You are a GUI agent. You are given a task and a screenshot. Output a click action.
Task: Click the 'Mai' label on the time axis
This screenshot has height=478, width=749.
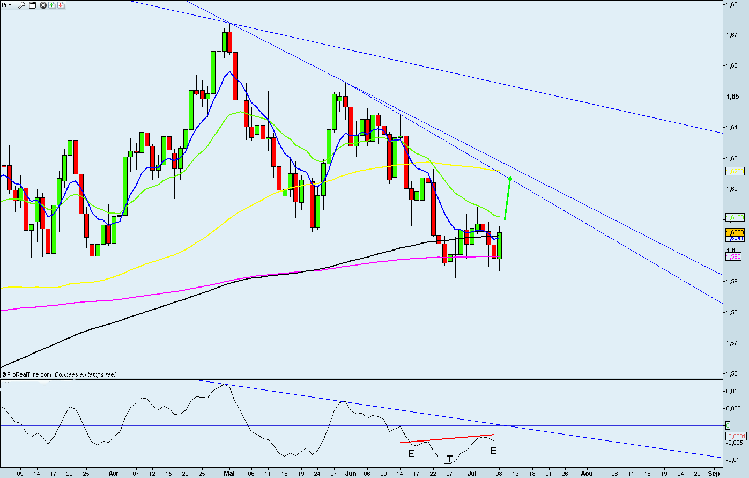[229, 473]
